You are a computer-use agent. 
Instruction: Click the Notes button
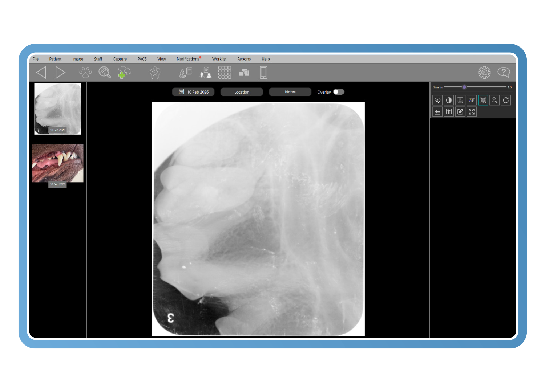(290, 92)
